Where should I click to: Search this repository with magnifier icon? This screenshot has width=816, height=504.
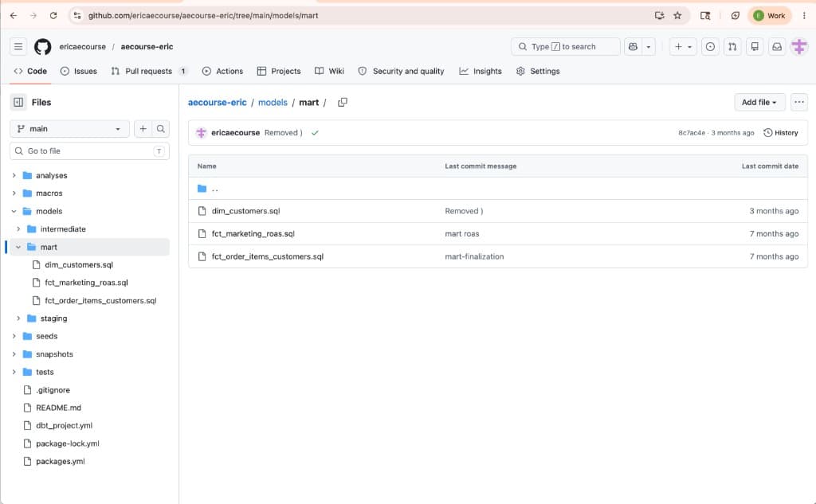click(161, 129)
